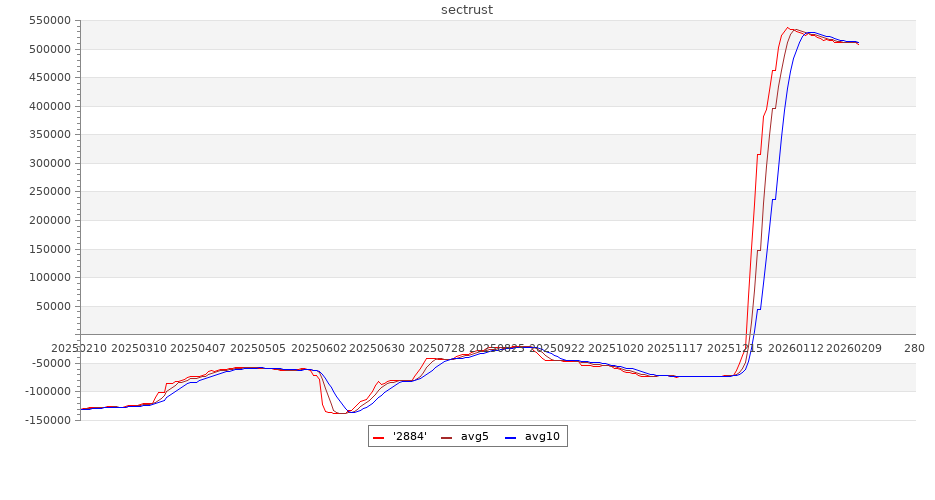Click the 20260209 date label
Screen dimensions: 935x500
[x=855, y=348]
